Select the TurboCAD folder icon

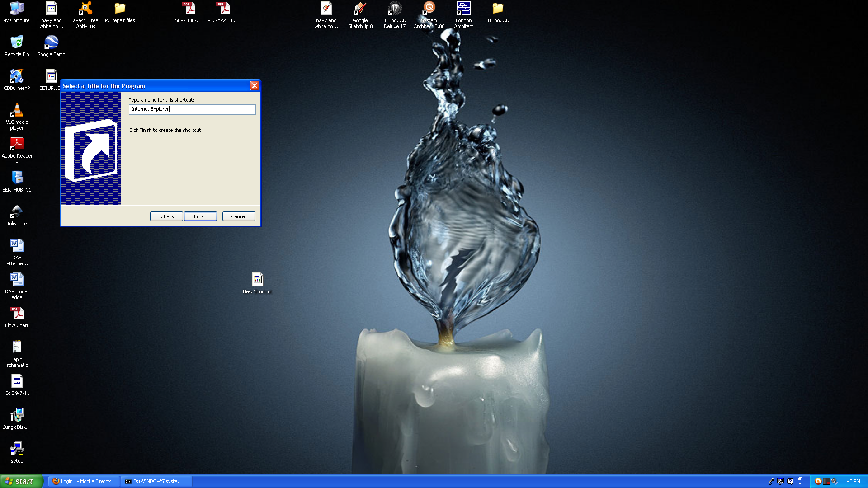[x=498, y=12]
